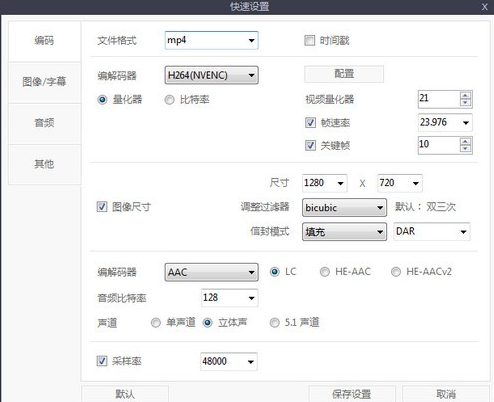The height and width of the screenshot is (402, 494).
Task: Click the 保存设置 button
Action: click(352, 394)
